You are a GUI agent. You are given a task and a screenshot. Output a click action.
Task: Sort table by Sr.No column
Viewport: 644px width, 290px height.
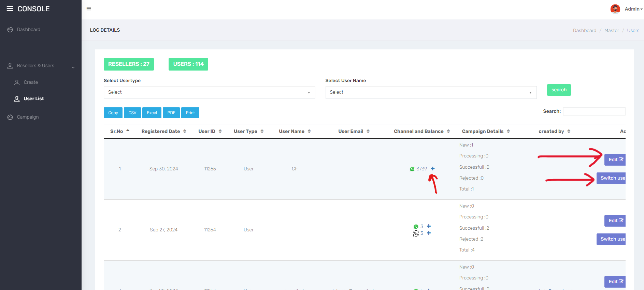(x=119, y=131)
